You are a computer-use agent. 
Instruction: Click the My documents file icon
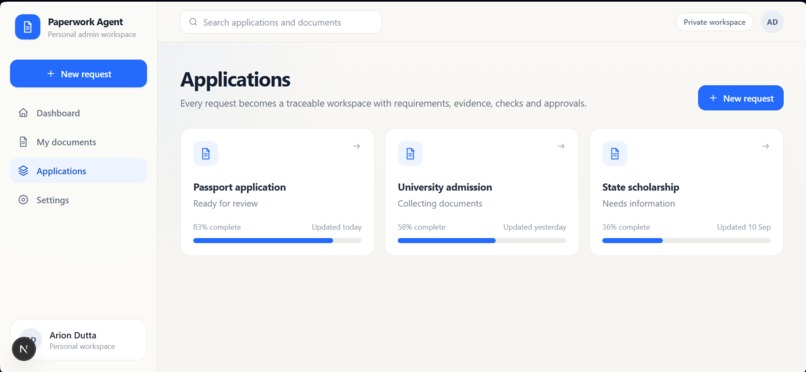(23, 142)
